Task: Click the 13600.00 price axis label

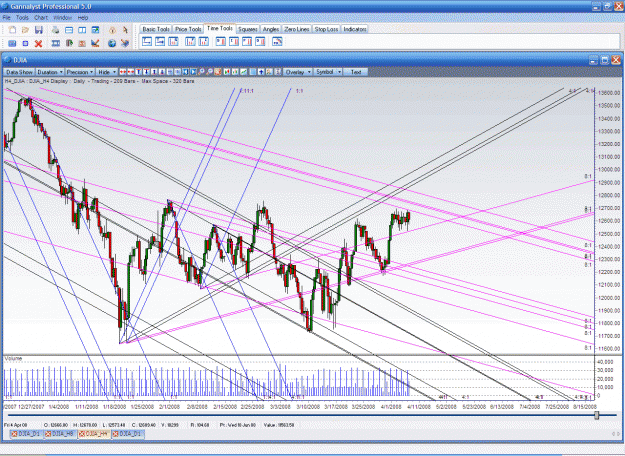Action: tap(609, 92)
